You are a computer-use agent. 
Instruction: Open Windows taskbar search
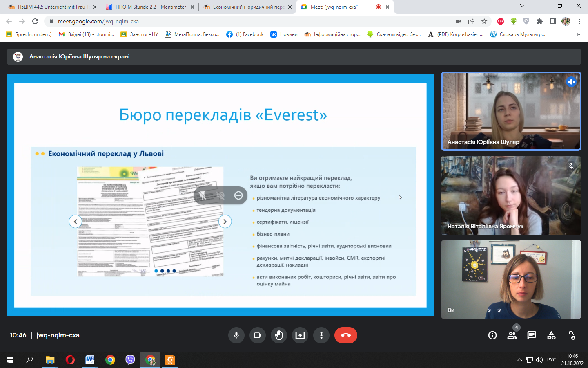(29, 360)
